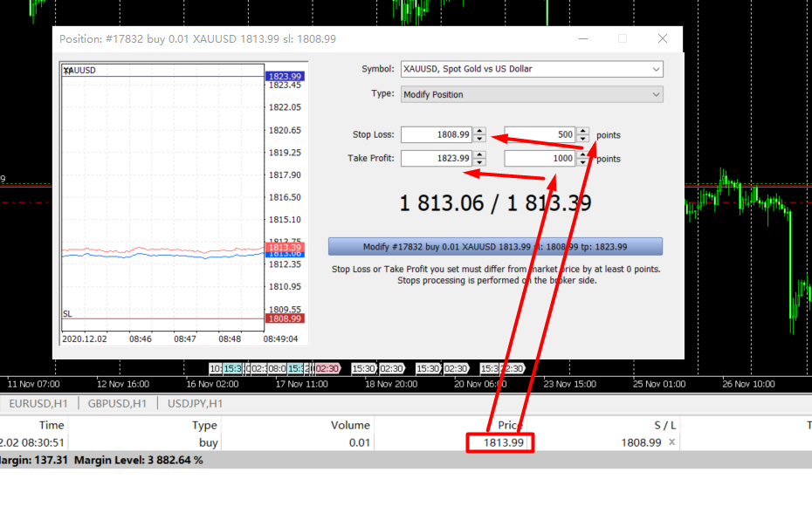
Task: Click the Take Profit points field showing 1000
Action: [x=540, y=159]
